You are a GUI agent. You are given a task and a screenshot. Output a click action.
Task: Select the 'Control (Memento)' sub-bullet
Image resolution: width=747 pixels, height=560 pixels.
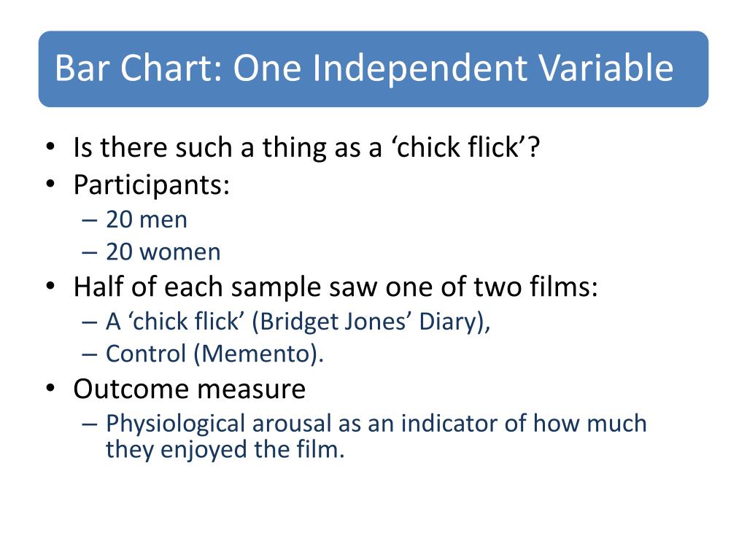point(214,354)
